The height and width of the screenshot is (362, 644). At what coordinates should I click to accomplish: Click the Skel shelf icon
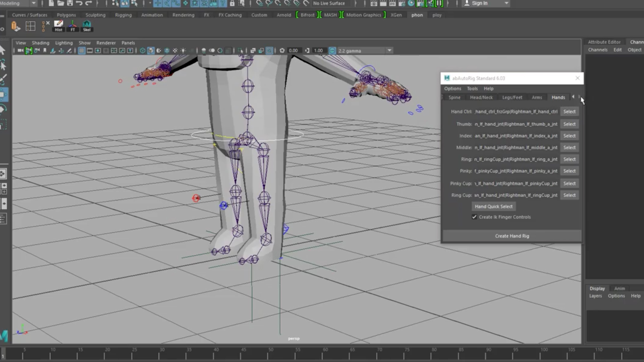[x=87, y=26]
